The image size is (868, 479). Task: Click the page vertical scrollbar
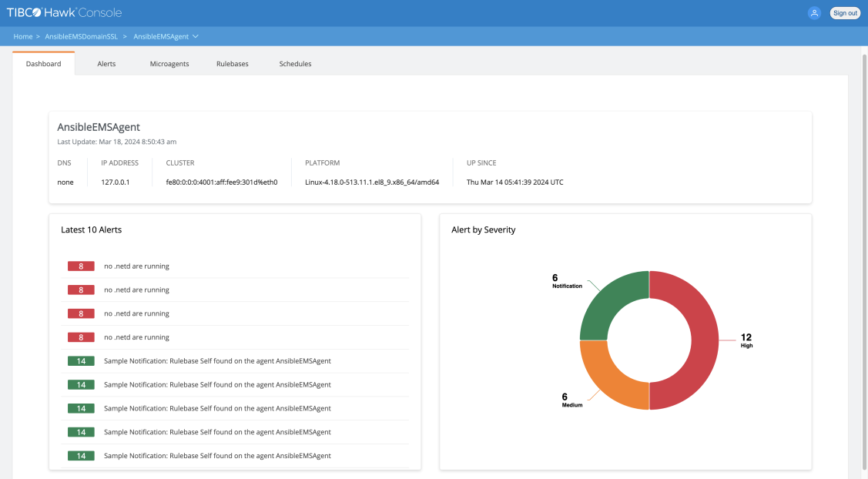(x=863, y=262)
